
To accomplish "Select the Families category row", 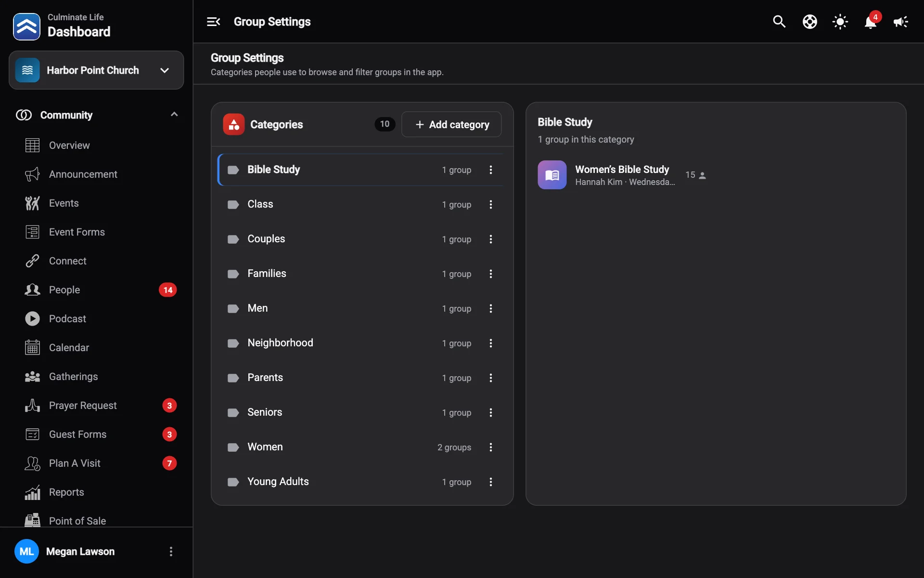I will [x=361, y=274].
